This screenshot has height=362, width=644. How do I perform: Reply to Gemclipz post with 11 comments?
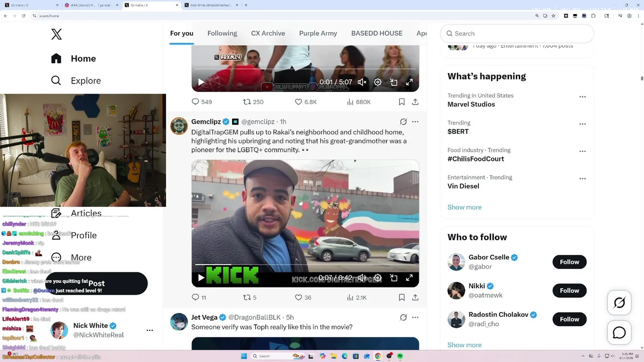(199, 297)
